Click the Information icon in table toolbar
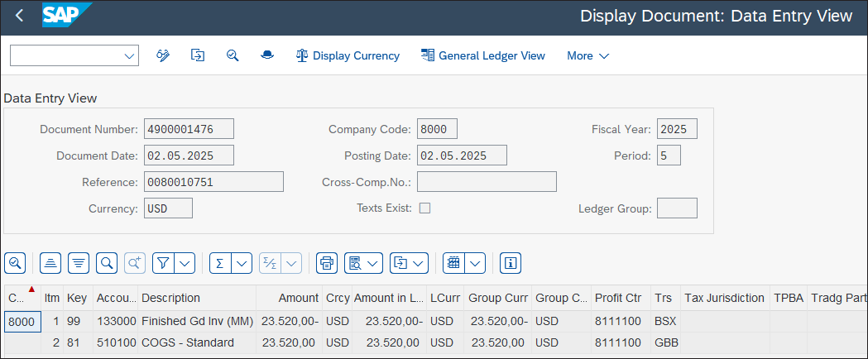868x359 pixels. pyautogui.click(x=511, y=263)
